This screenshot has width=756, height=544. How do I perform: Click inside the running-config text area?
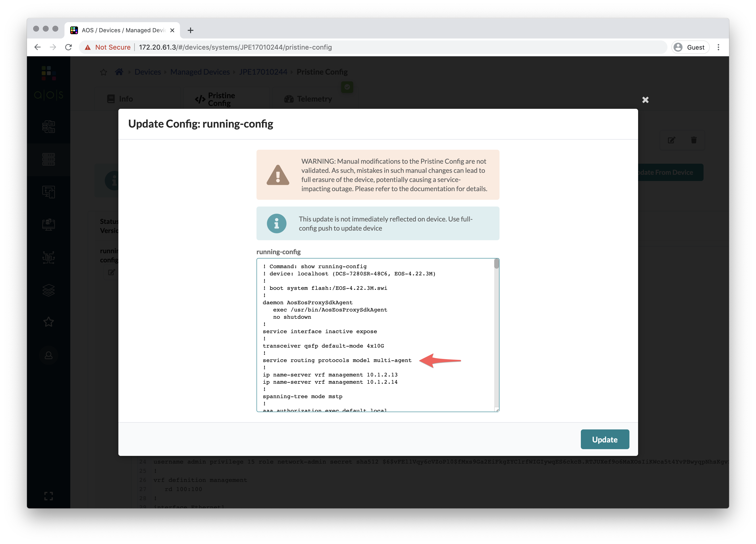click(x=367, y=334)
